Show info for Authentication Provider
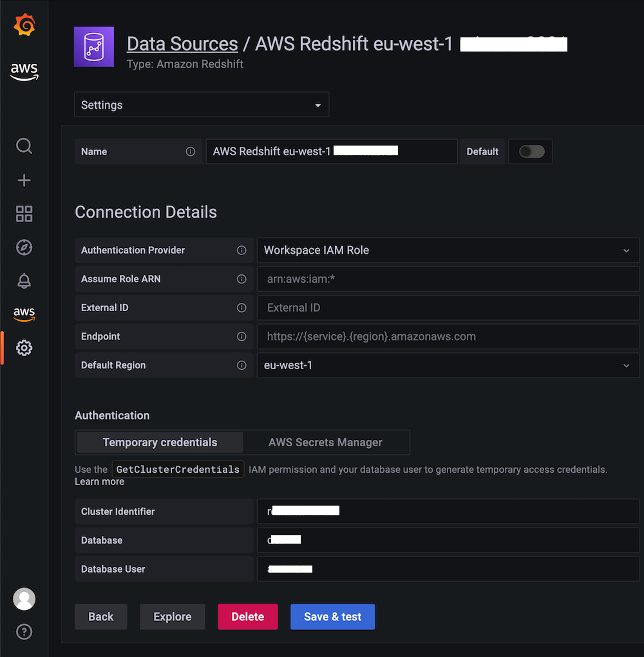The height and width of the screenshot is (657, 644). click(241, 250)
